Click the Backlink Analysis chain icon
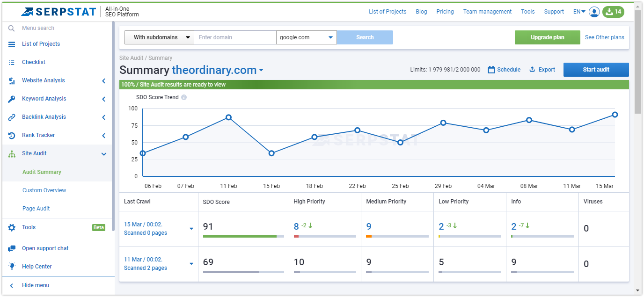 (12, 117)
